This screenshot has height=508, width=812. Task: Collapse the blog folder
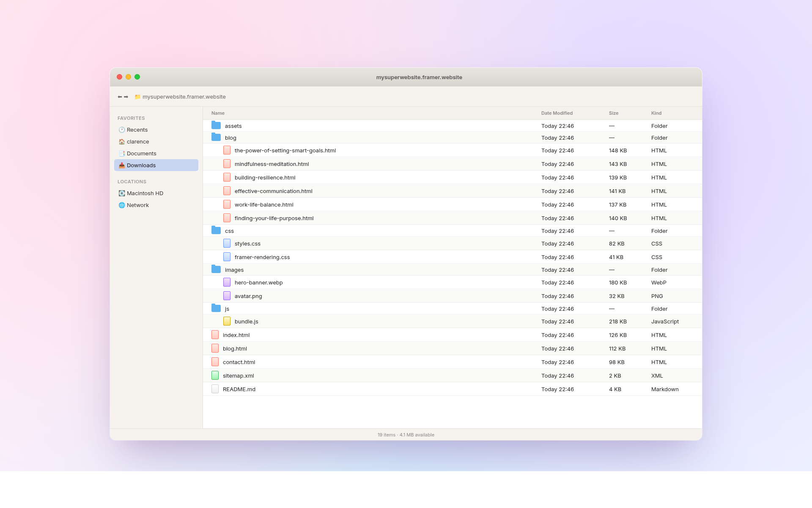coord(216,138)
